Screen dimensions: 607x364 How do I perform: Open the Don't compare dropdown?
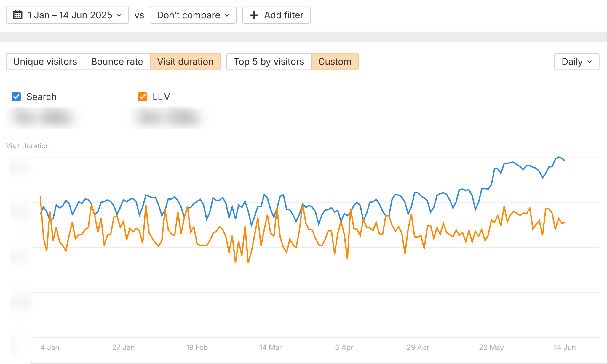[193, 15]
